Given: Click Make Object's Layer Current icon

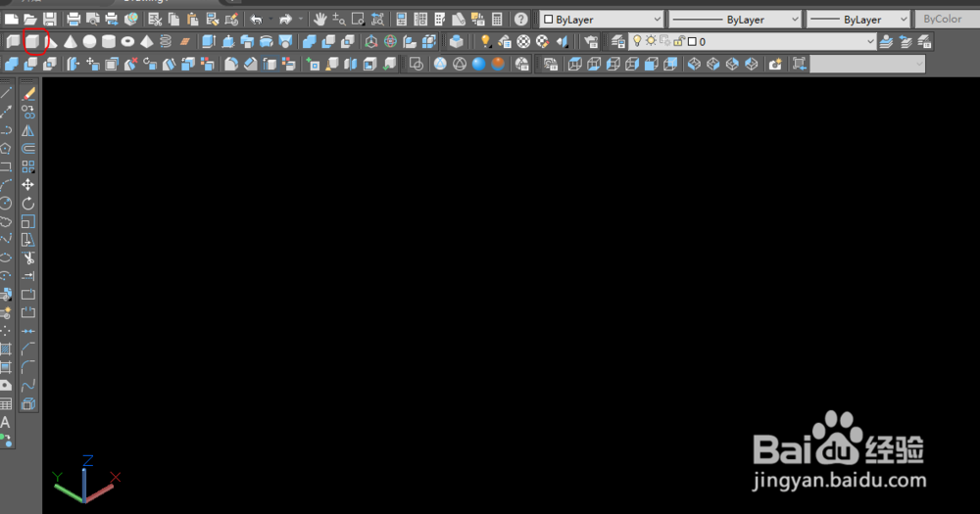Looking at the screenshot, I should (886, 42).
